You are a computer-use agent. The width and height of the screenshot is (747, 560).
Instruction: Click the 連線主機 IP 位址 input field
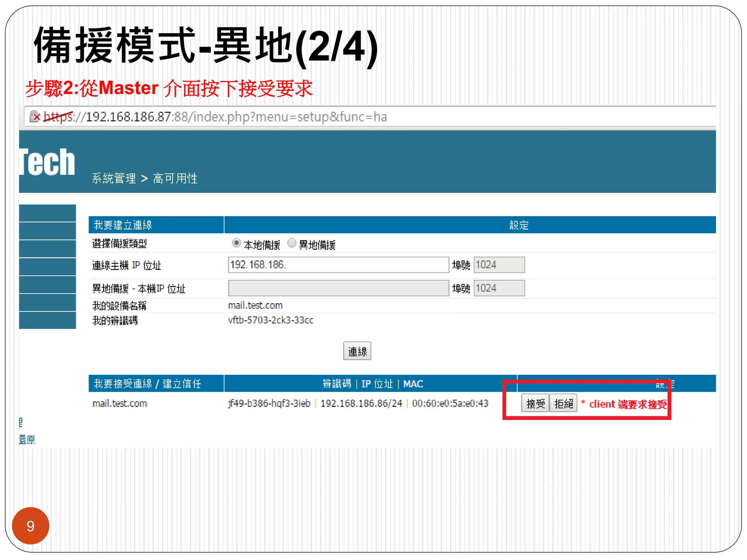click(338, 265)
